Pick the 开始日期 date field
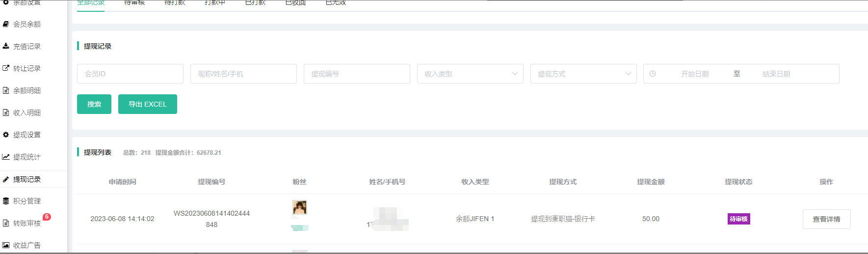Screen dimensions: 868x254 694,74
